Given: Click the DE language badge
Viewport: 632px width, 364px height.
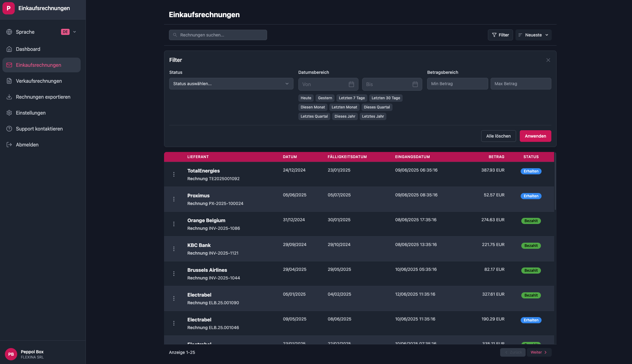Looking at the screenshot, I should (65, 32).
